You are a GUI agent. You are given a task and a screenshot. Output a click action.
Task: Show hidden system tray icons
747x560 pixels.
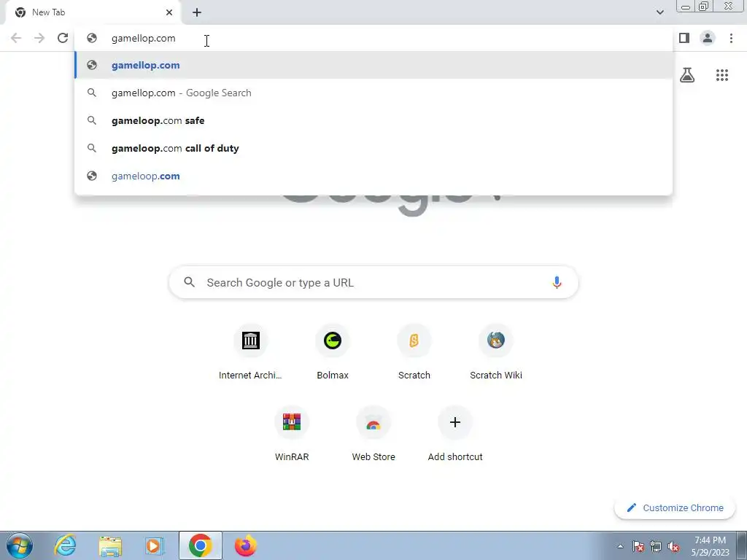(x=620, y=546)
